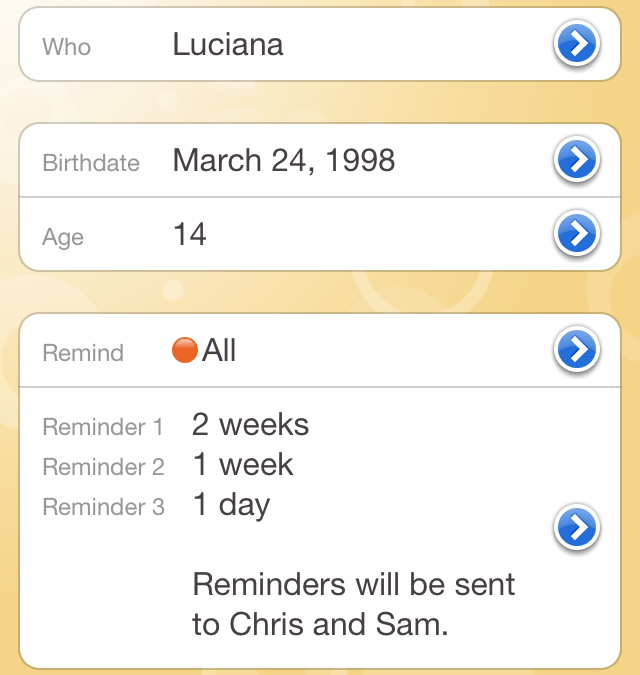The height and width of the screenshot is (675, 640).
Task: Tap the Reminder 3 label
Action: coord(103,507)
